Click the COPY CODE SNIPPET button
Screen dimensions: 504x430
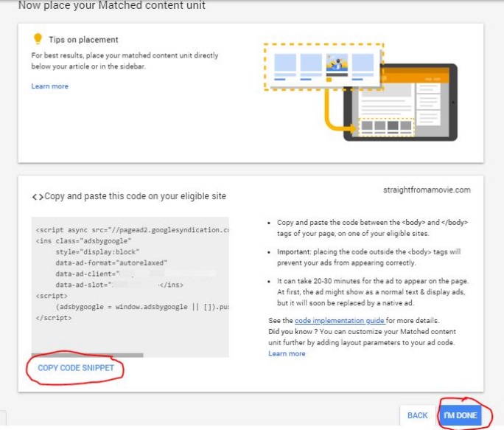(x=76, y=368)
